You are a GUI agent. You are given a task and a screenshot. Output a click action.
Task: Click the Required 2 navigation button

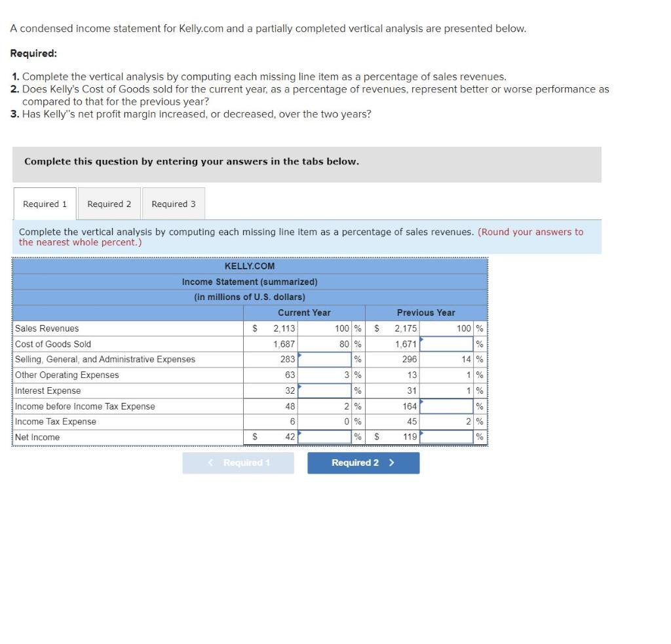[363, 463]
